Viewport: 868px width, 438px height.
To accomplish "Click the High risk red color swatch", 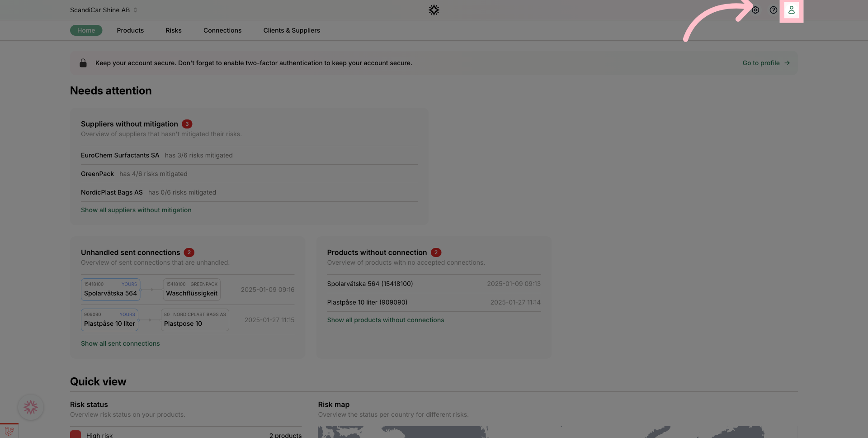I will pyautogui.click(x=75, y=434).
